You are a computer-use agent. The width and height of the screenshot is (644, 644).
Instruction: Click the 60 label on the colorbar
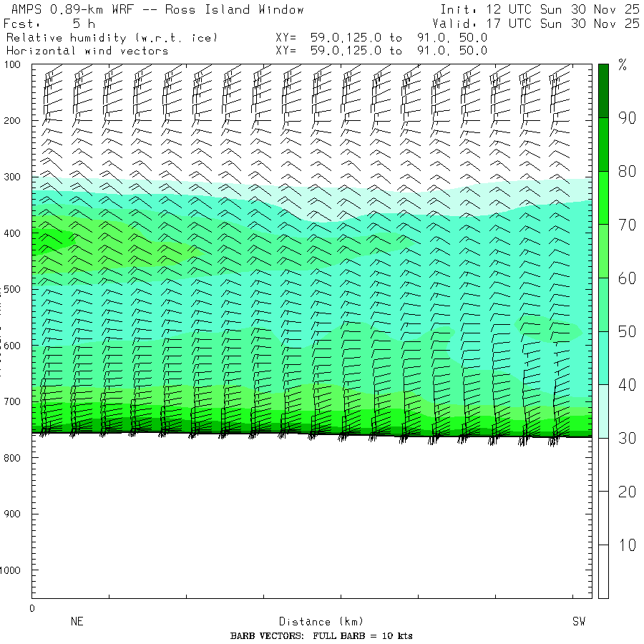627,278
